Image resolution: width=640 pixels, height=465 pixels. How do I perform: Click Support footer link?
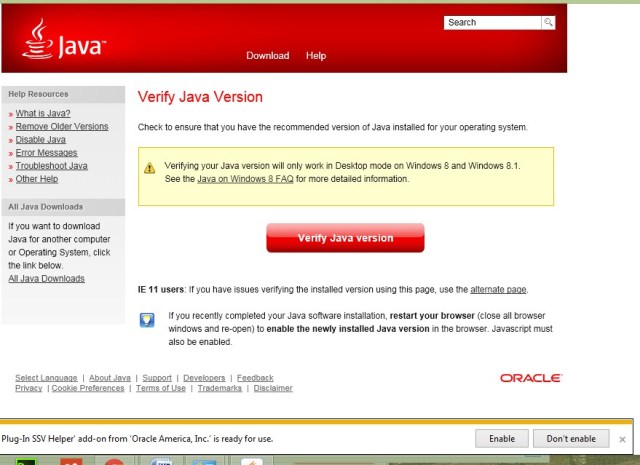click(157, 378)
